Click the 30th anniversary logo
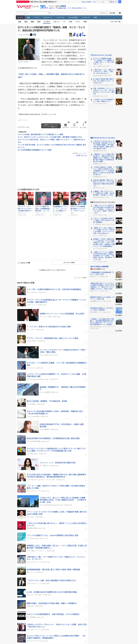The width and height of the screenshot is (138, 644). [x=44, y=7]
